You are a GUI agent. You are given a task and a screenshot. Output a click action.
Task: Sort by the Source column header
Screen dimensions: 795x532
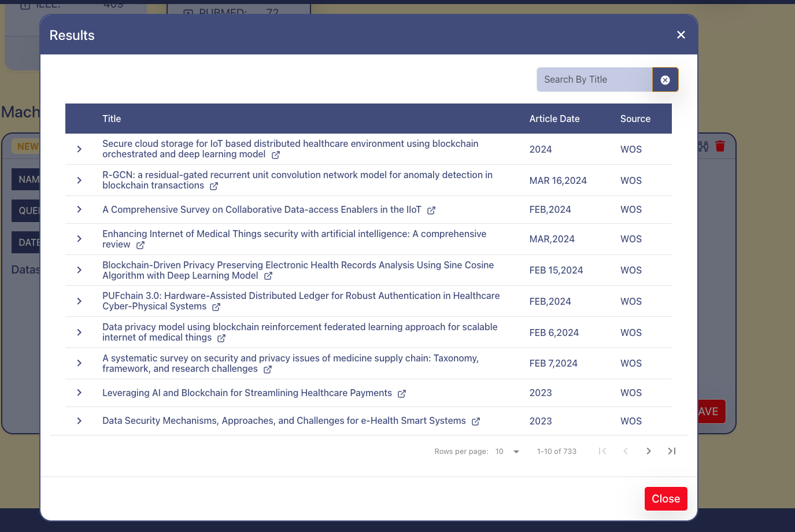pyautogui.click(x=635, y=119)
